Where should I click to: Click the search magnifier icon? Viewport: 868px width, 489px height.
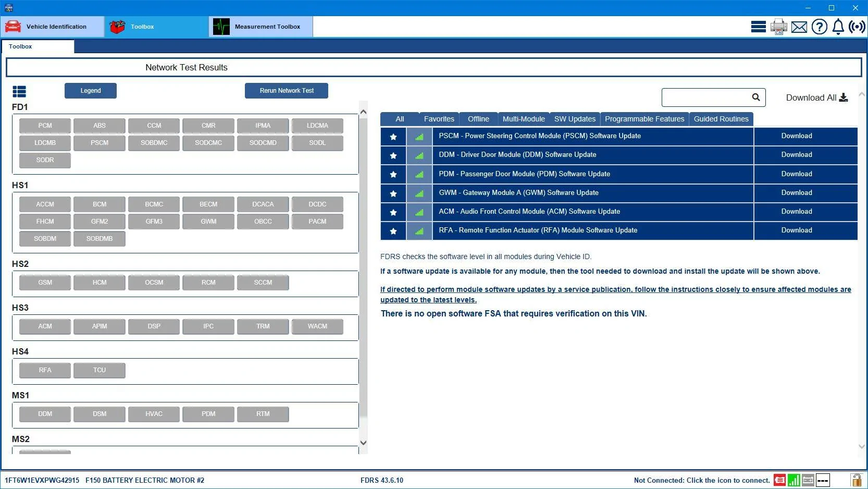click(756, 97)
